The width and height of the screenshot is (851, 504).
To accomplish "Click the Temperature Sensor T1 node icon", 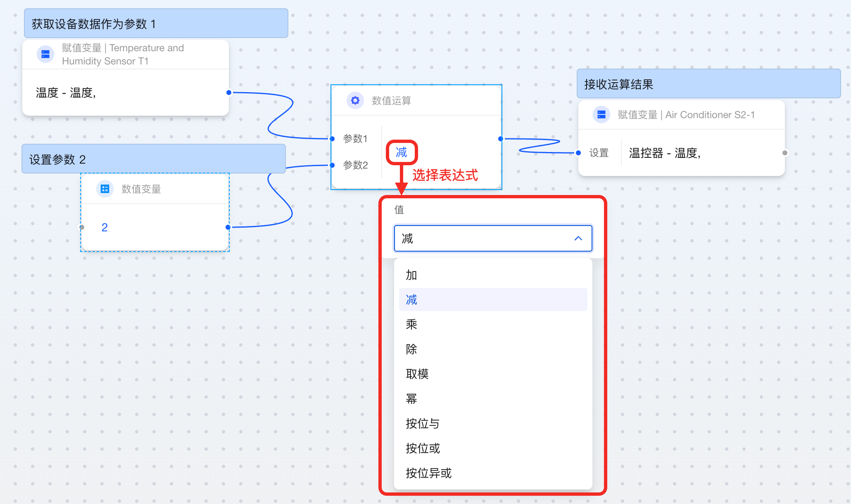I will 45,54.
